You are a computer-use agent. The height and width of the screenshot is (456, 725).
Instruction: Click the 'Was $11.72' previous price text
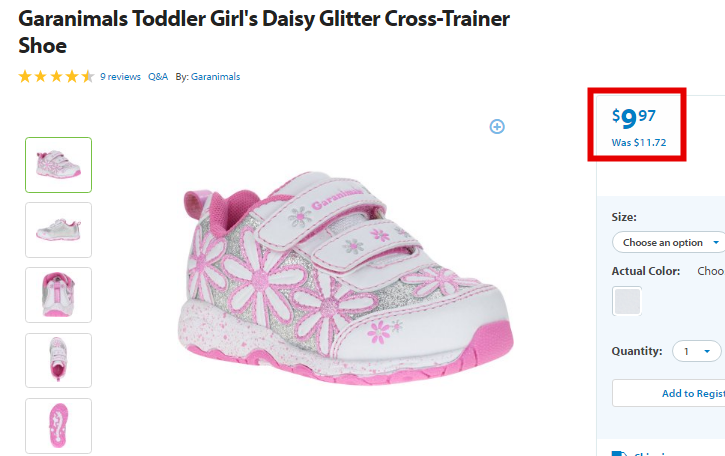tap(639, 142)
